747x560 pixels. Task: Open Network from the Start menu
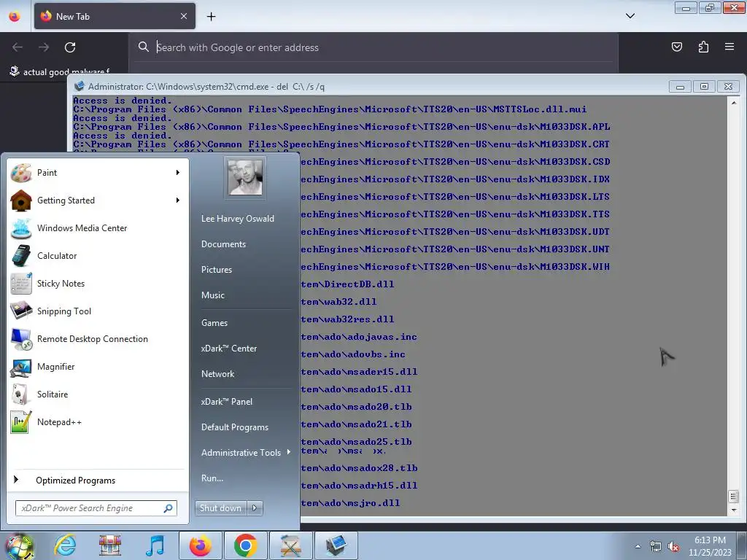[217, 374]
